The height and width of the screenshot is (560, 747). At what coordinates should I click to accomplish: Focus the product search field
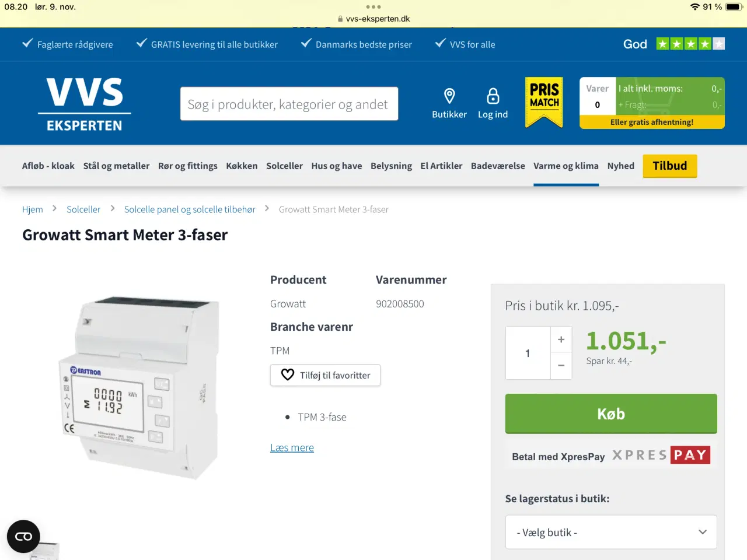289,104
